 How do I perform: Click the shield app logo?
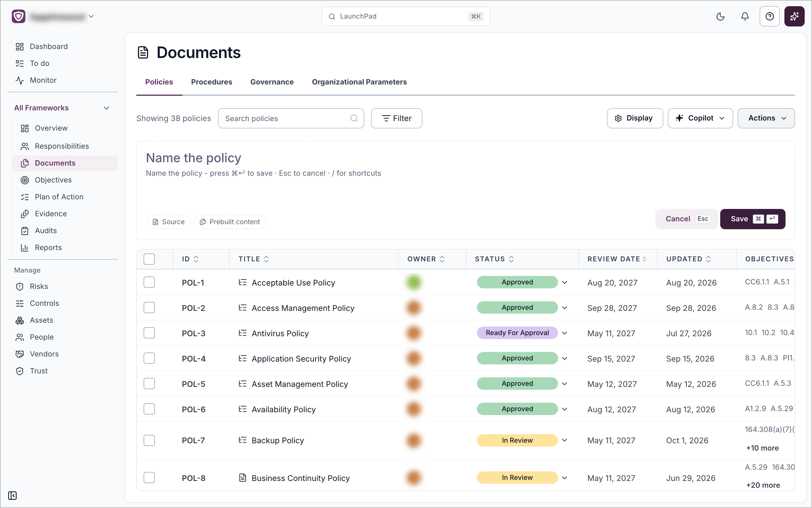pos(19,16)
